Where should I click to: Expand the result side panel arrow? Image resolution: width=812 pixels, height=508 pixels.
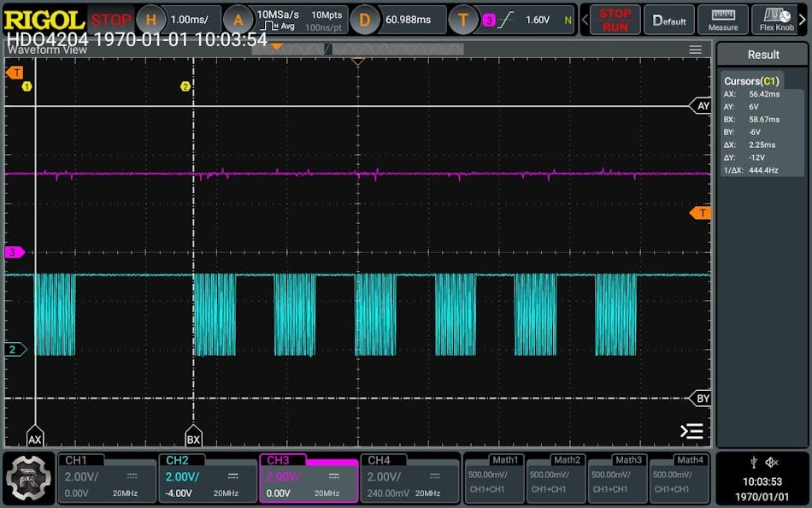pos(691,431)
